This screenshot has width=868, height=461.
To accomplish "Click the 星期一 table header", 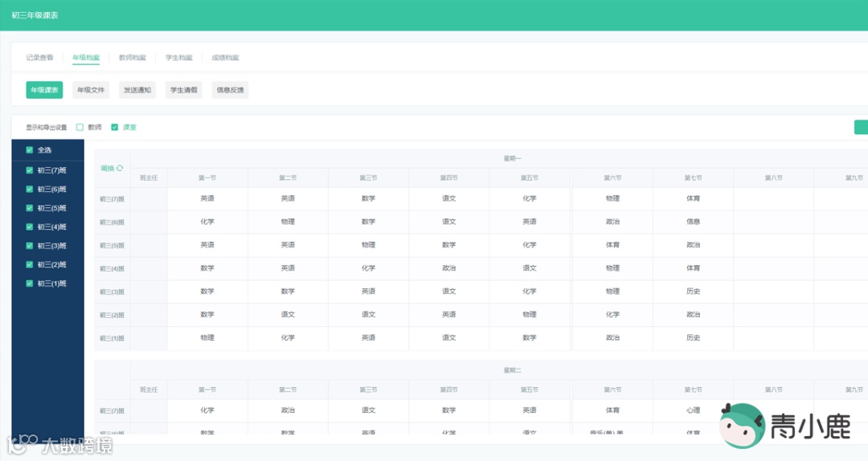I will [512, 159].
